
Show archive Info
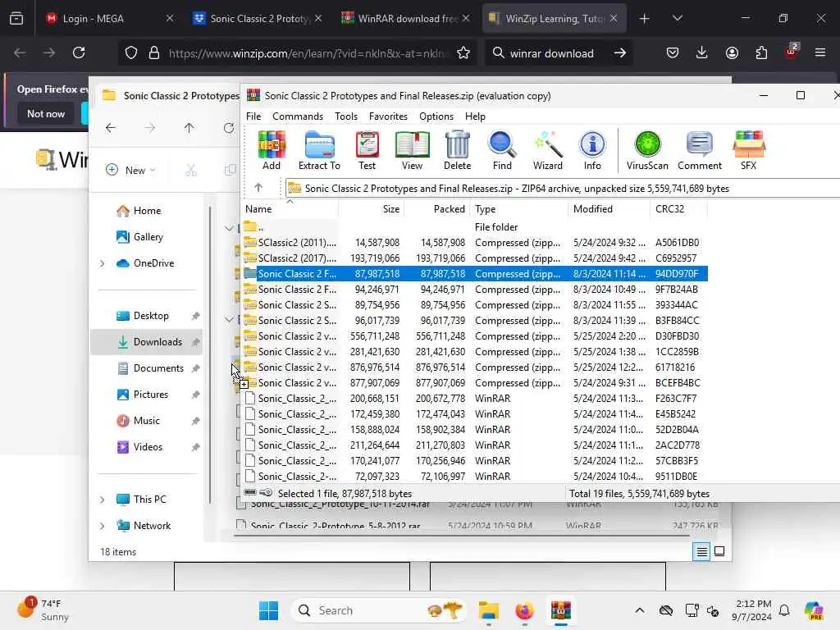click(592, 151)
